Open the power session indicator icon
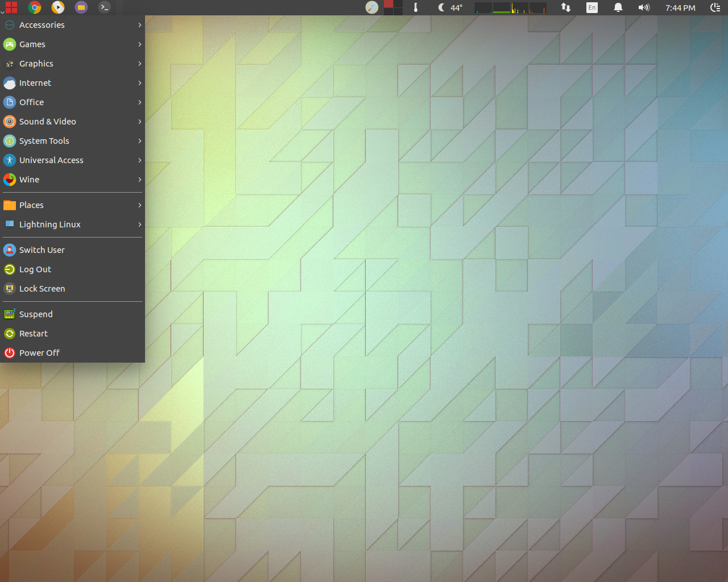The width and height of the screenshot is (728, 582). tap(715, 7)
